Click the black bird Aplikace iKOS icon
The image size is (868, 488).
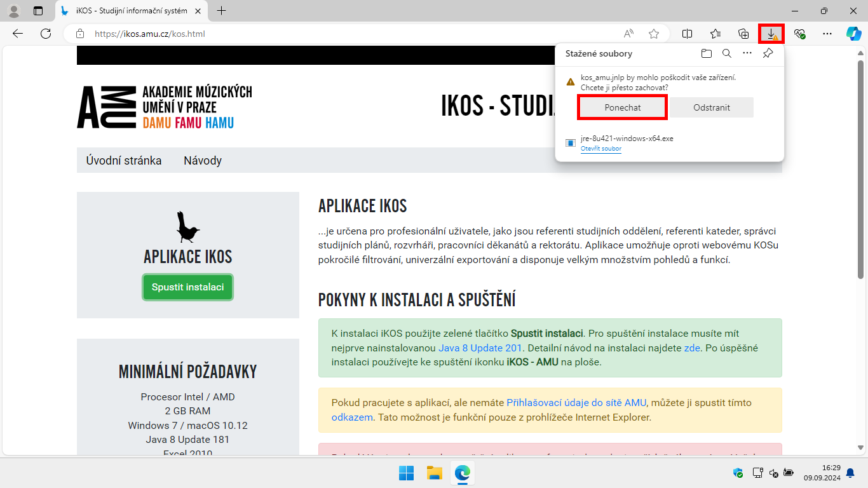coord(187,227)
